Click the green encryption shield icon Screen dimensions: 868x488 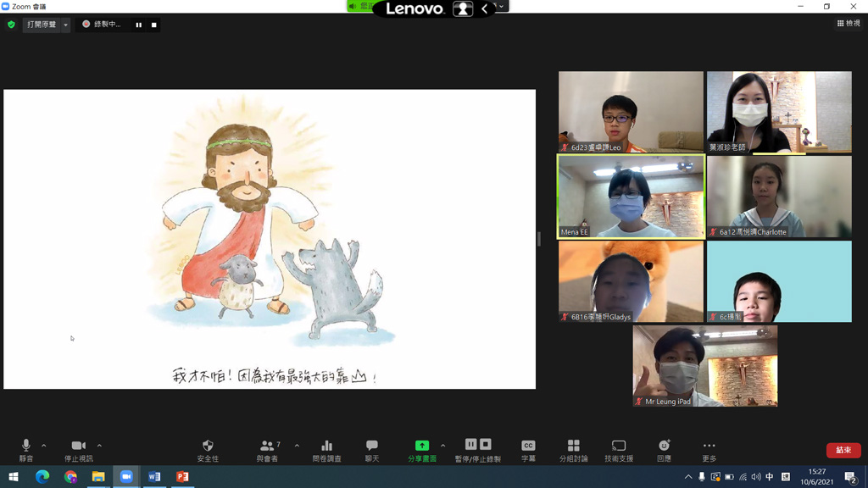pos(11,25)
